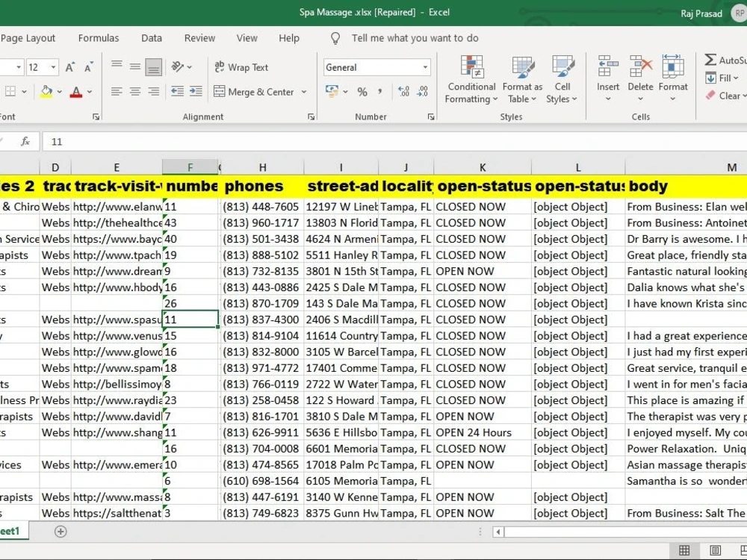This screenshot has height=560, width=747.
Task: Select cell OPEN 24 Hours
Action: (482, 432)
